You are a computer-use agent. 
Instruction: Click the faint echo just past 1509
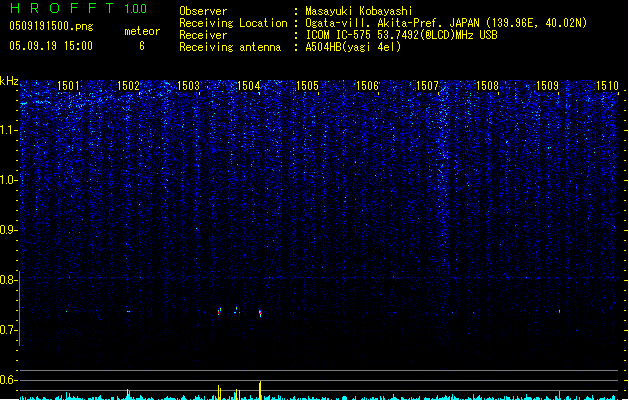pos(559,311)
